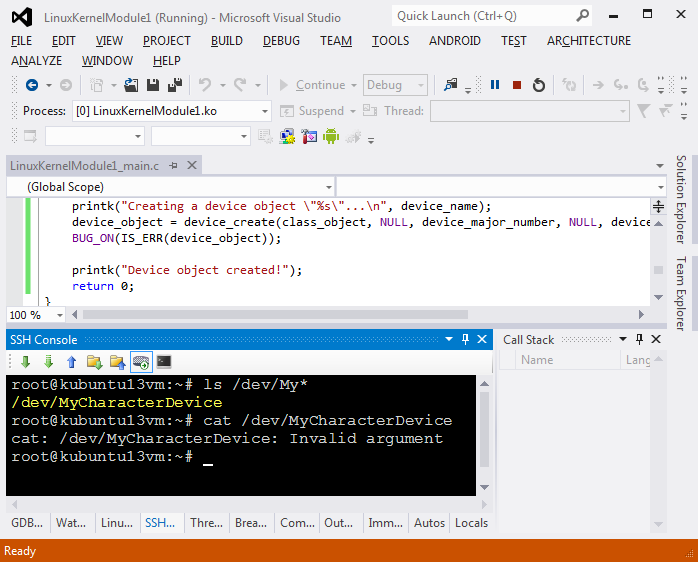
Task: Open the ARCHITECTURE menu
Action: coord(588,41)
